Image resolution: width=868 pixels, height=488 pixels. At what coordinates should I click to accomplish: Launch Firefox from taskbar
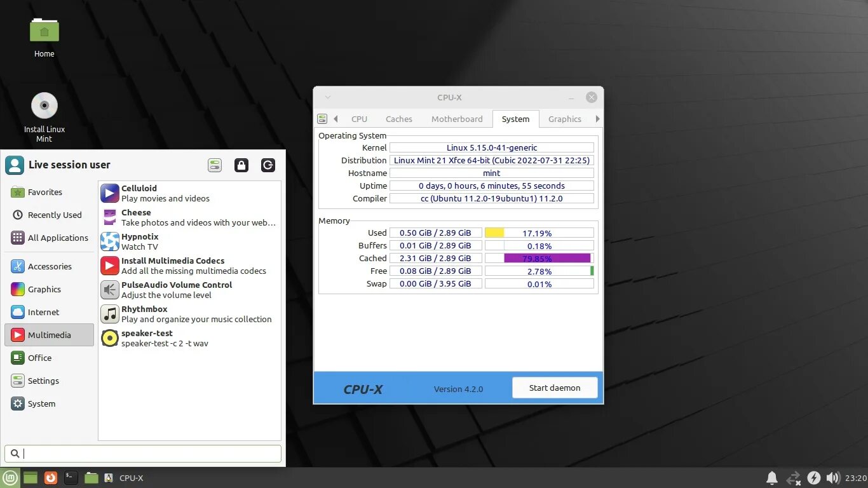[51, 478]
